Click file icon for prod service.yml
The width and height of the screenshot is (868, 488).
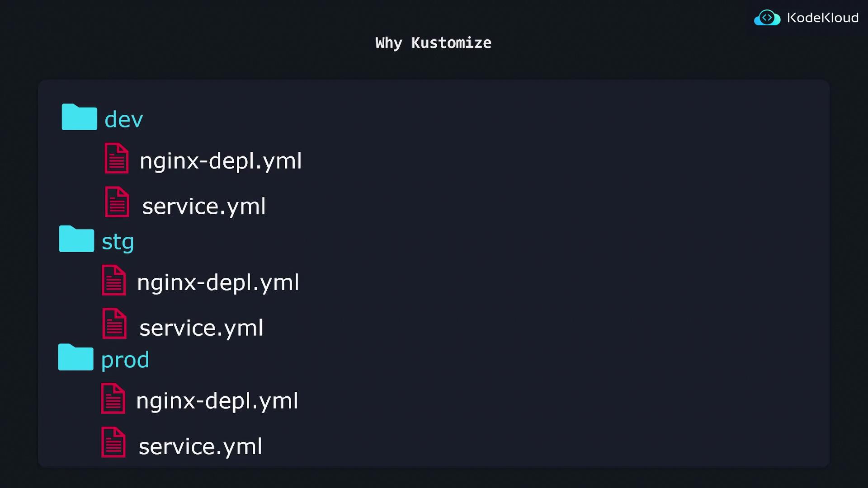113,442
